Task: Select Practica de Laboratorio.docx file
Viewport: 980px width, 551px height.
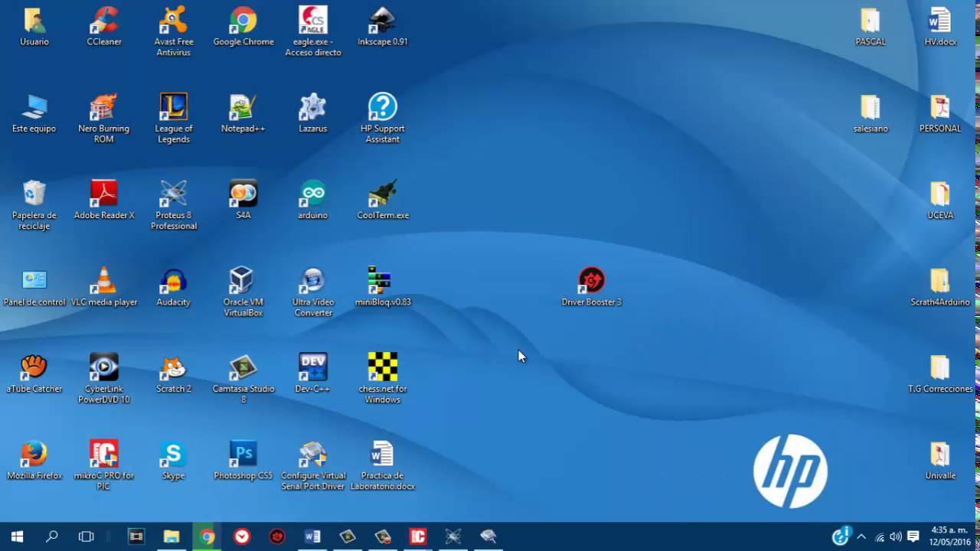Action: pyautogui.click(x=383, y=465)
